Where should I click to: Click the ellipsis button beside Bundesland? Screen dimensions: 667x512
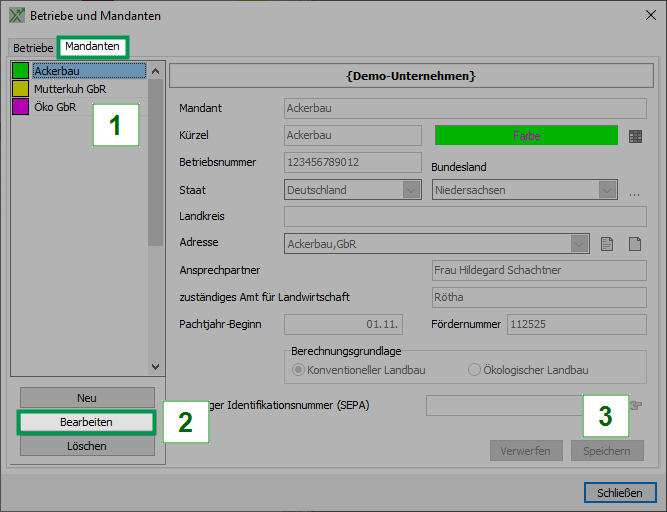[x=634, y=191]
